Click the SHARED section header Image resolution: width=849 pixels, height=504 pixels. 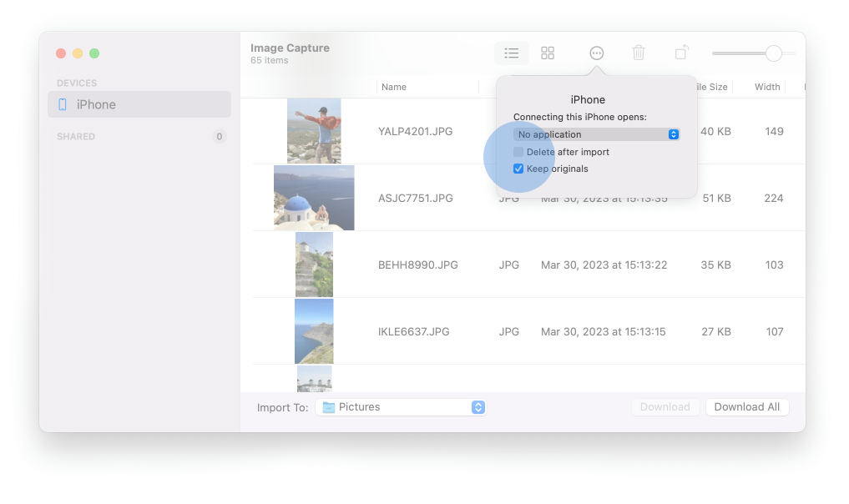(76, 136)
